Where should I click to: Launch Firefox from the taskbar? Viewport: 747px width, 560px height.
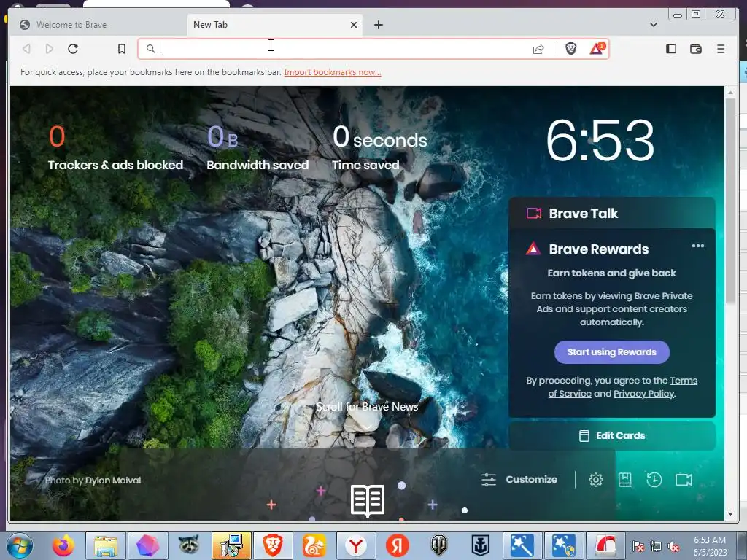(63, 545)
